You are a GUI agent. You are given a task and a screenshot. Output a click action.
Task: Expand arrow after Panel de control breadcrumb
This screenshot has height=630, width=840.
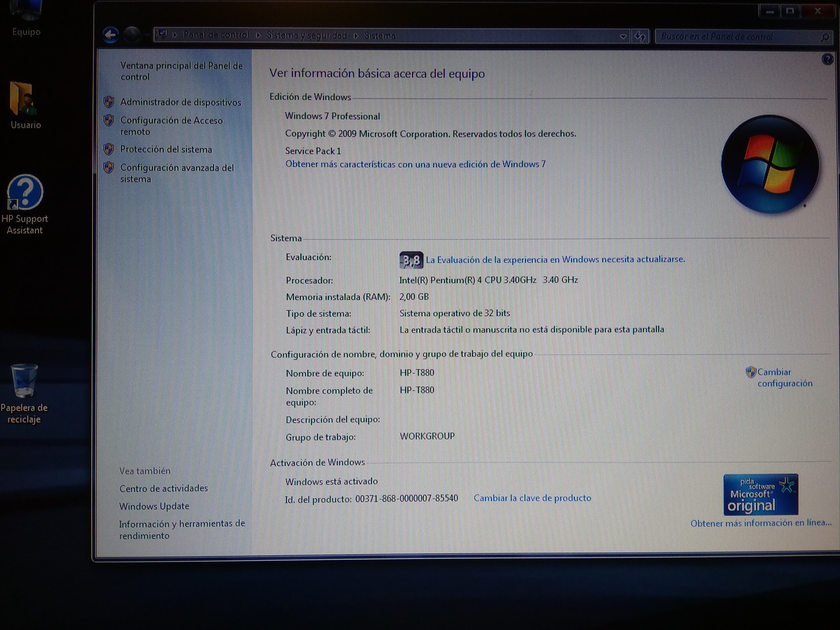point(258,35)
